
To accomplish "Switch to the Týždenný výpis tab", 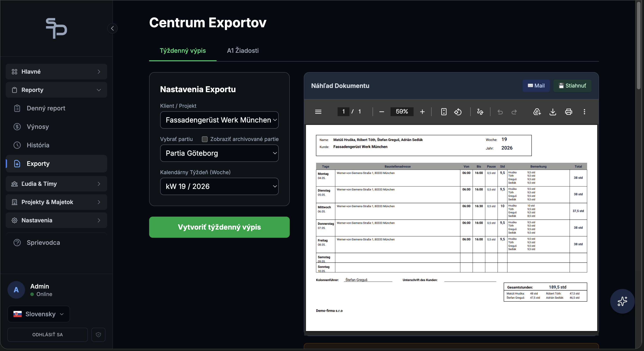I will [183, 51].
